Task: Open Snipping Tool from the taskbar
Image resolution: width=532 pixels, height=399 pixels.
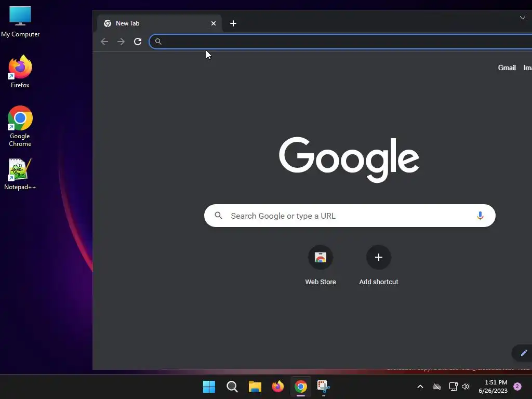Action: 323,387
